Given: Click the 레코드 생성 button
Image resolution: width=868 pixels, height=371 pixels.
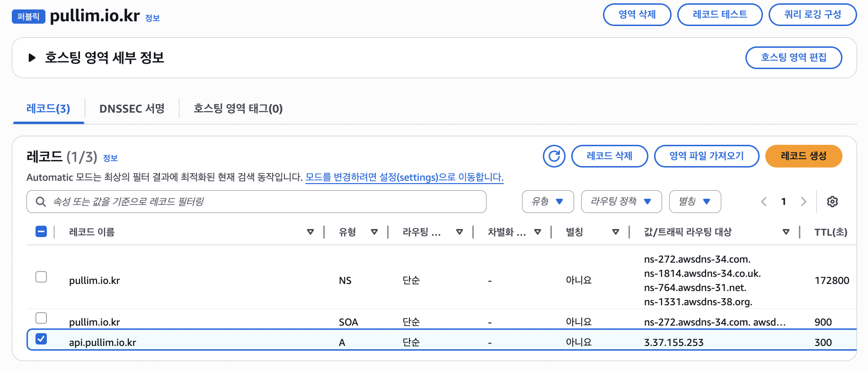Looking at the screenshot, I should click(803, 156).
